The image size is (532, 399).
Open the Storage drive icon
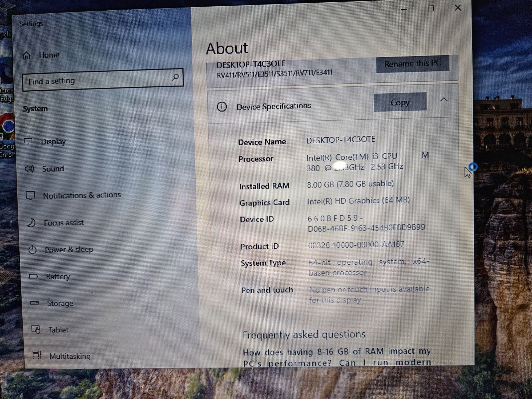35,303
